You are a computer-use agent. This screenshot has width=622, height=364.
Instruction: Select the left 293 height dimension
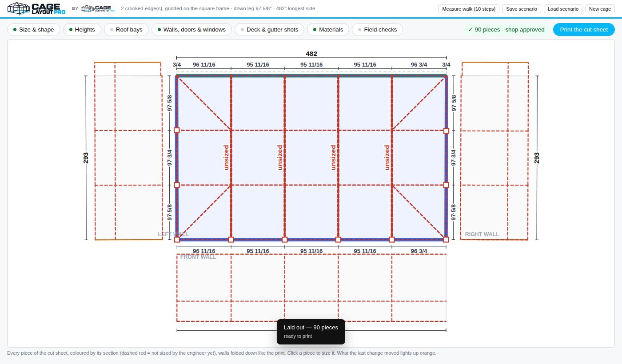pyautogui.click(x=86, y=158)
